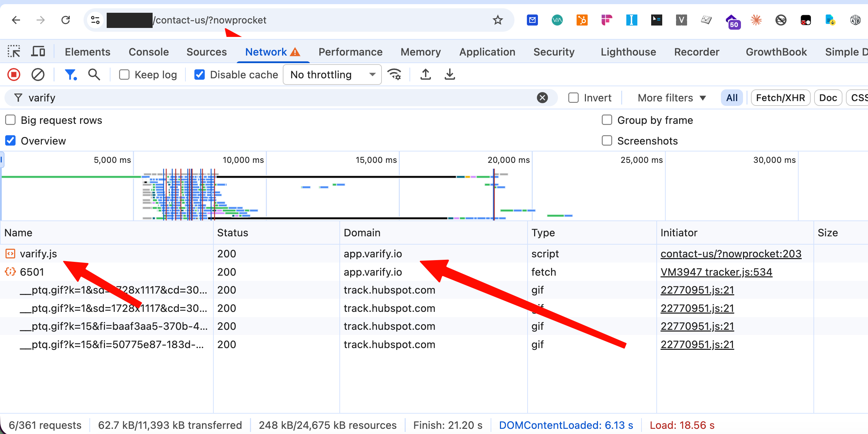Enable Screenshots checkbox
868x434 pixels.
[607, 141]
